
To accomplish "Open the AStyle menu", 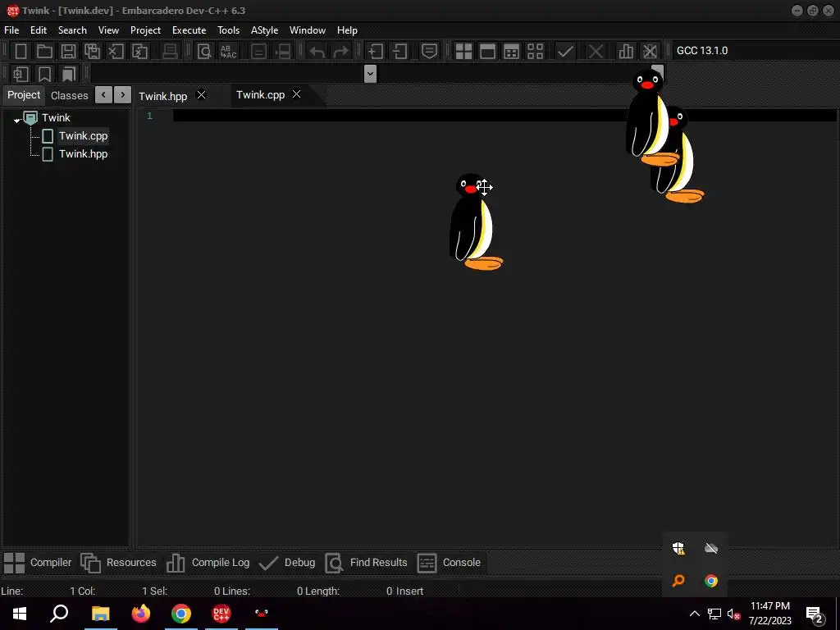I will (x=265, y=30).
